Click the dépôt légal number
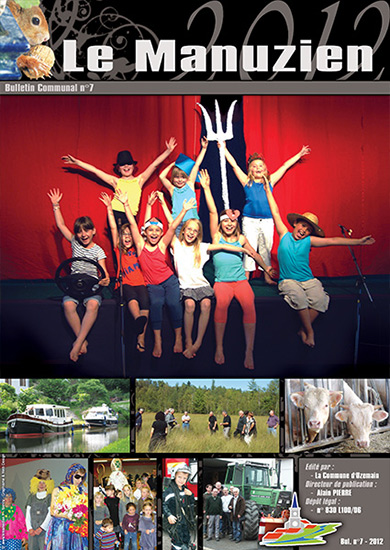This screenshot has width=390, height=550. click(x=339, y=510)
